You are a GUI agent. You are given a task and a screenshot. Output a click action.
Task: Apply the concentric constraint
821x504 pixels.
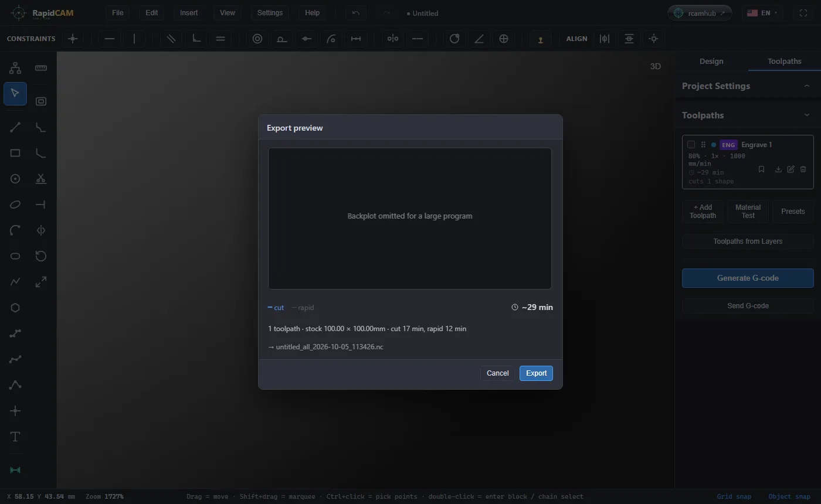pyautogui.click(x=257, y=39)
